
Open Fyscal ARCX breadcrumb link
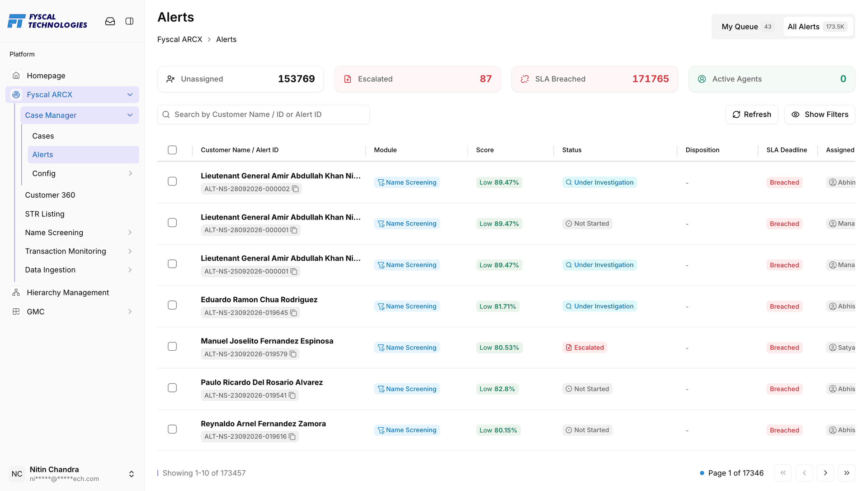coord(180,39)
